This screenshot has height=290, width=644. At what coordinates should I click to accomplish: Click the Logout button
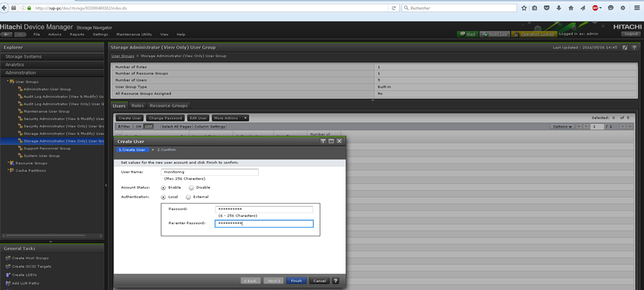[x=631, y=34]
